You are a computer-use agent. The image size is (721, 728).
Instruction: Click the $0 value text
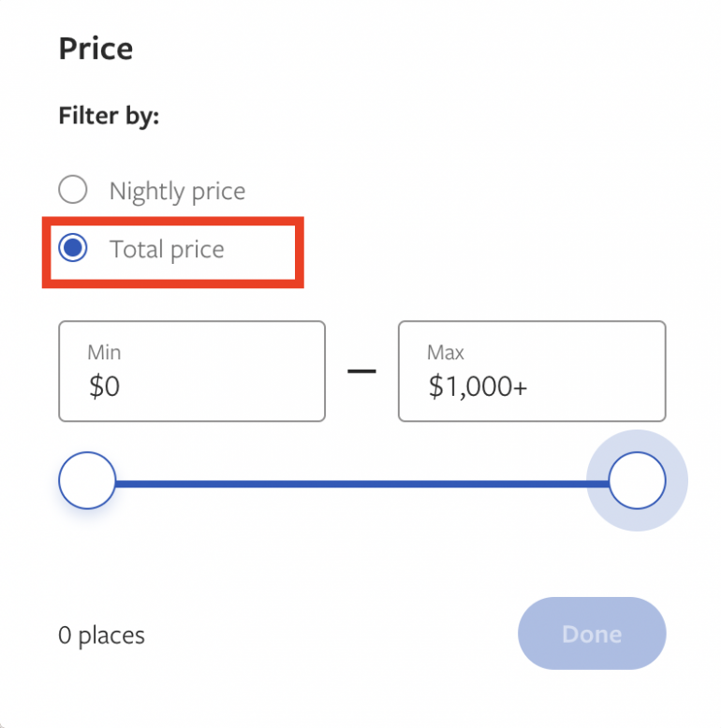click(104, 386)
